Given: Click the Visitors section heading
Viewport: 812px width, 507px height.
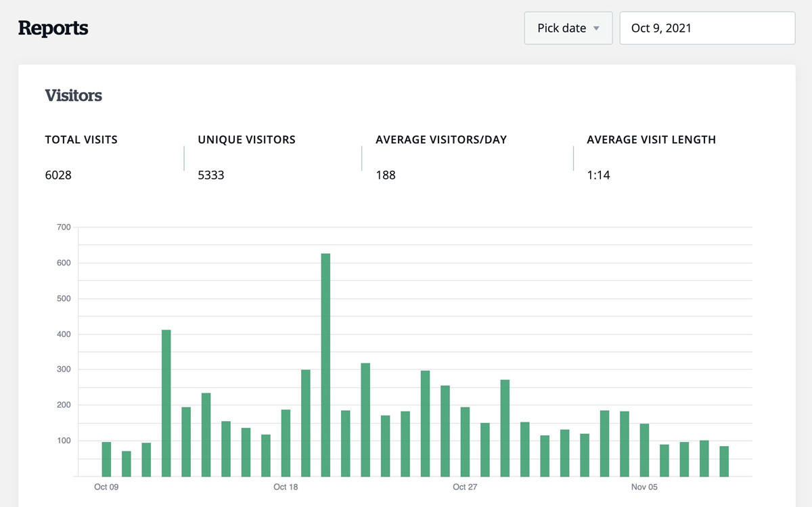Looking at the screenshot, I should (x=74, y=95).
